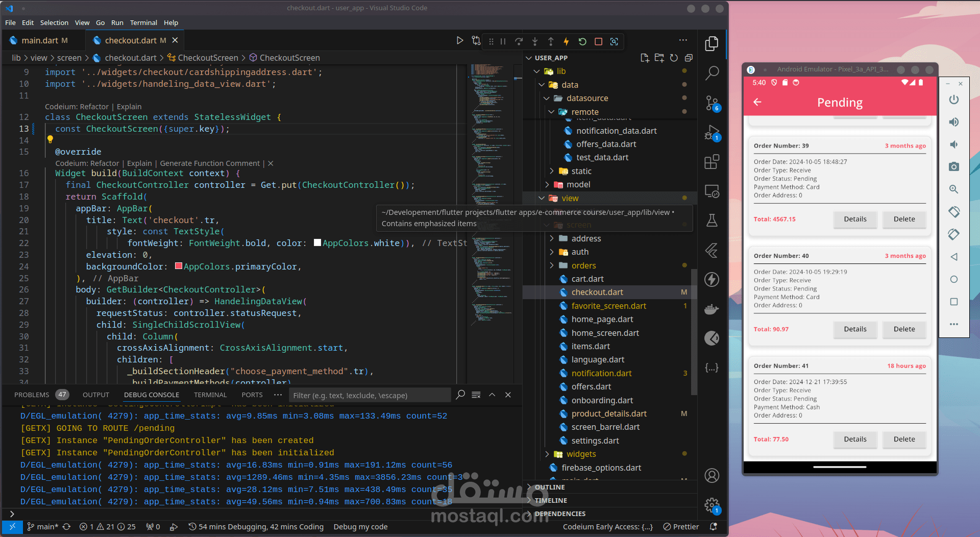The image size is (980, 537).
Task: Refresh the USER_APP explorer
Action: click(674, 58)
